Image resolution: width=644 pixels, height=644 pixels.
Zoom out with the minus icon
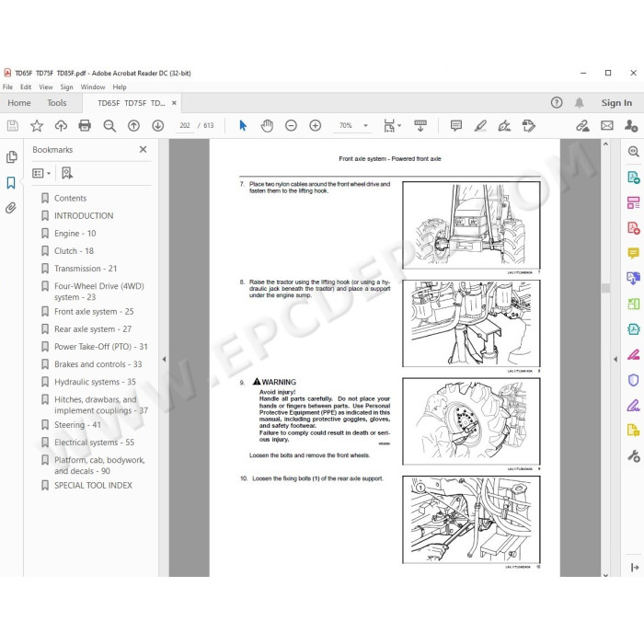[291, 126]
